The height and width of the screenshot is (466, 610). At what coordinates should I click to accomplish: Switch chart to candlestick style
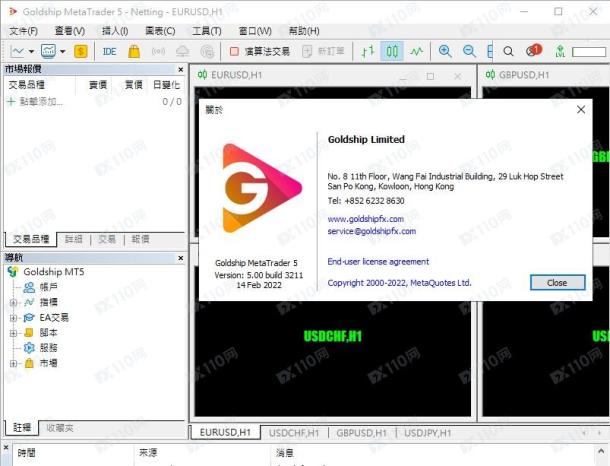[392, 51]
